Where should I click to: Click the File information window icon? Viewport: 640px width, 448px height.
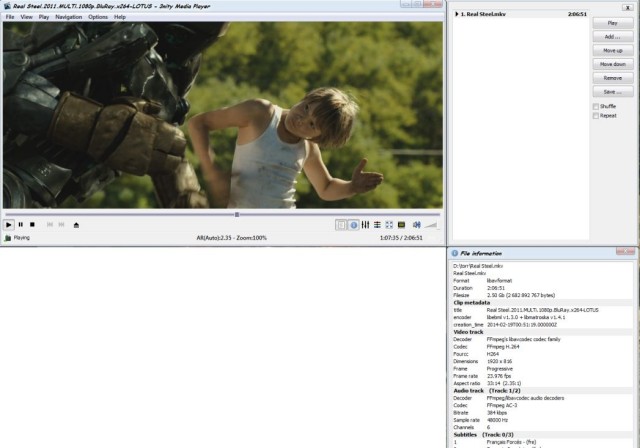pyautogui.click(x=455, y=253)
